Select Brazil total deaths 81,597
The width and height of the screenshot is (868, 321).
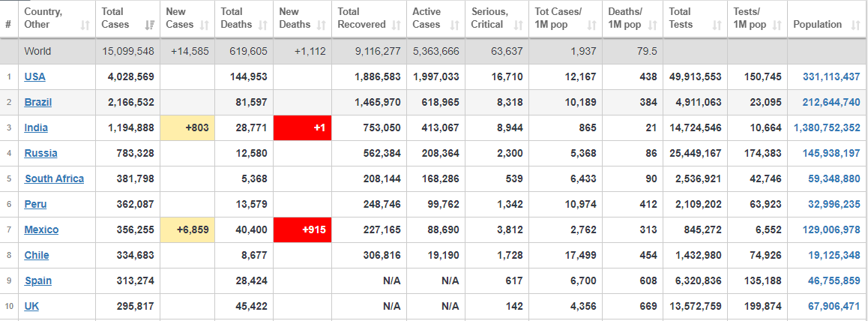pyautogui.click(x=251, y=103)
